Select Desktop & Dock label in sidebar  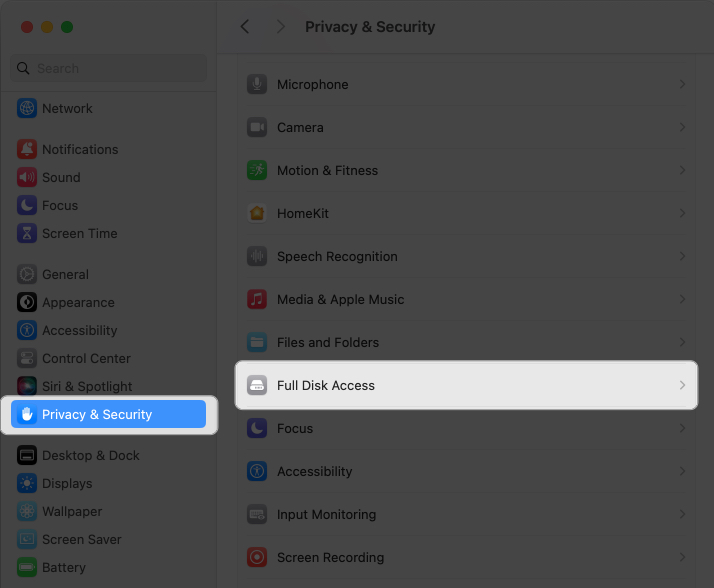click(x=91, y=455)
